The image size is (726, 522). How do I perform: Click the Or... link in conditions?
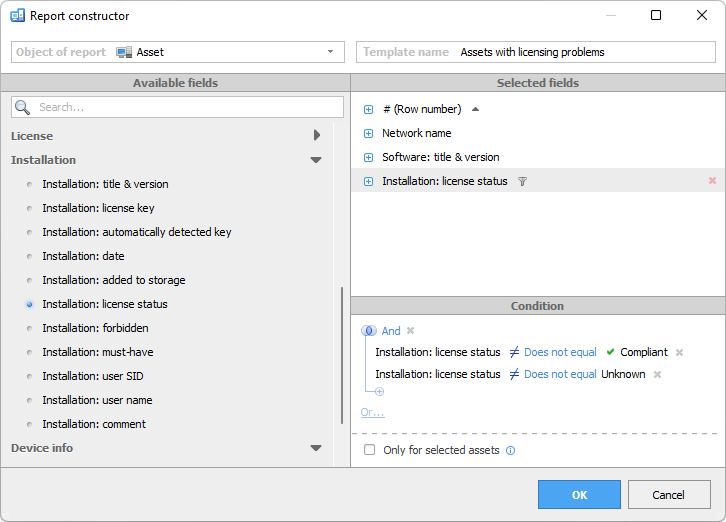tap(372, 412)
